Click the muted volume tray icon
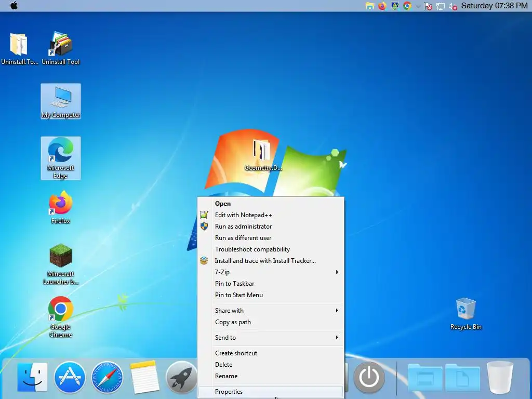 click(x=453, y=6)
